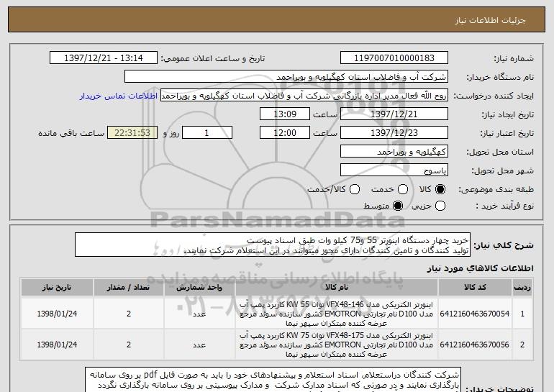Viewport: 554px width, 392px height.
Task: Click remaining time countdown 22:31:53
Action: [x=132, y=133]
